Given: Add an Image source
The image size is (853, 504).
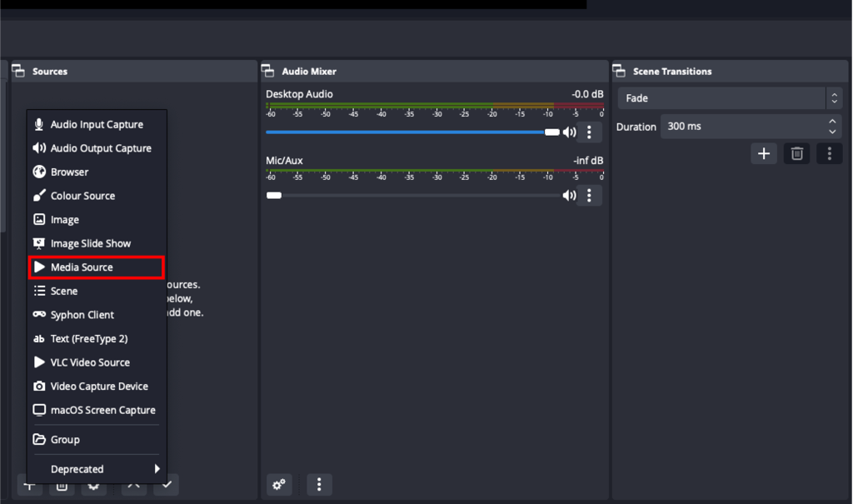Looking at the screenshot, I should 97,220.
